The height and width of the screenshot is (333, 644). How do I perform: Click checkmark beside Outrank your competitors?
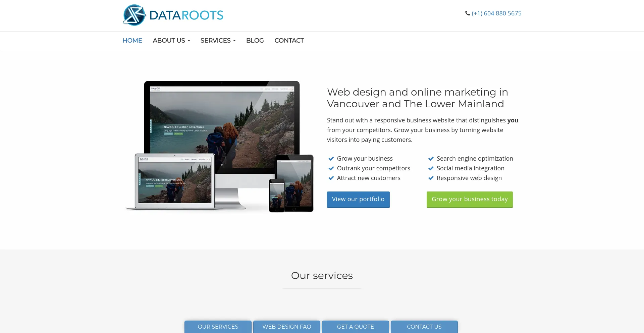pos(331,168)
